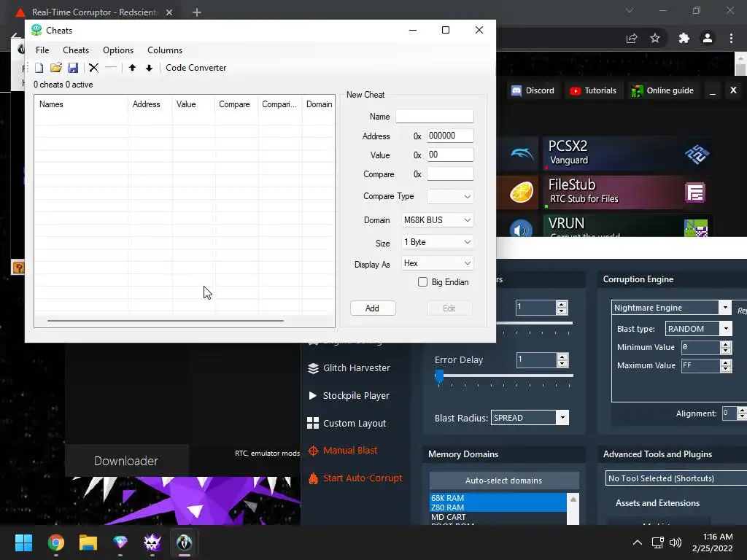Image resolution: width=747 pixels, height=560 pixels.
Task: Open the browser extensions puzzle icon
Action: pyautogui.click(x=684, y=38)
